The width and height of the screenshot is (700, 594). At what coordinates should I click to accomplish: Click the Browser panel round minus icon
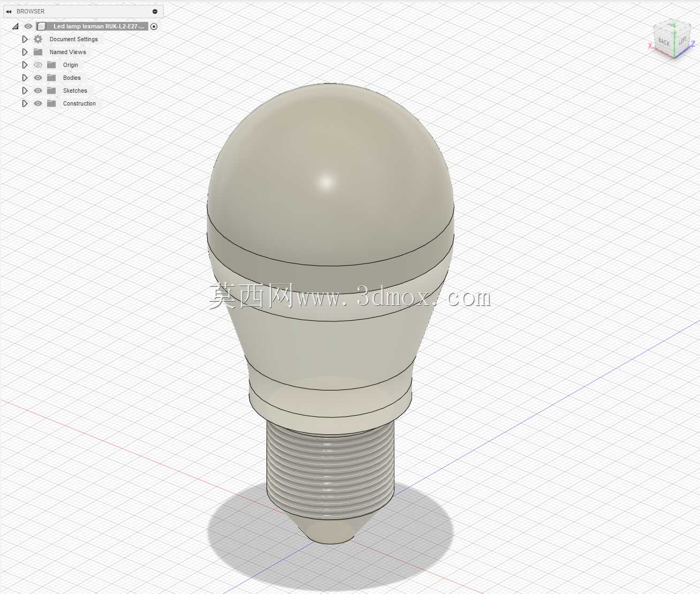point(155,11)
